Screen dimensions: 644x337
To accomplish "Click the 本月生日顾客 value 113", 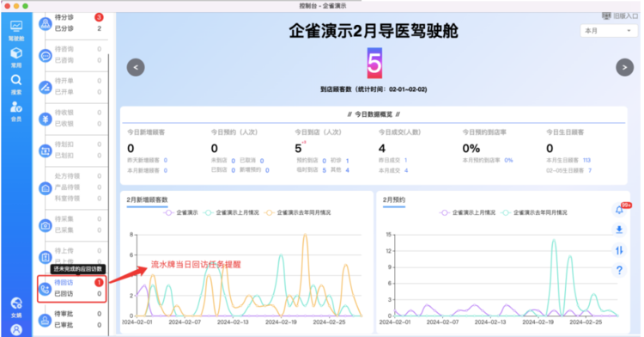I will point(586,160).
